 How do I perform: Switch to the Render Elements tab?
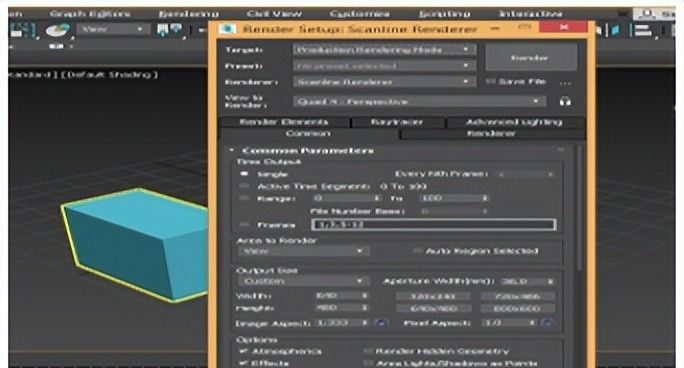284,122
